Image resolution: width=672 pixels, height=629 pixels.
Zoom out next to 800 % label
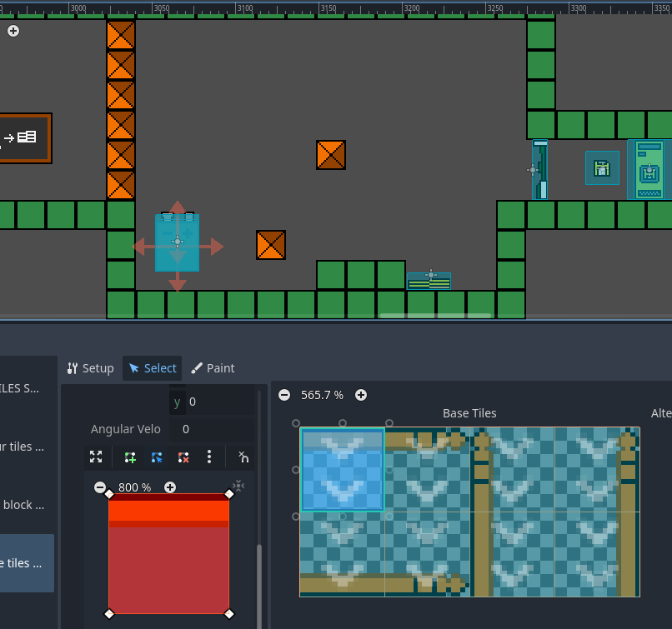(100, 487)
